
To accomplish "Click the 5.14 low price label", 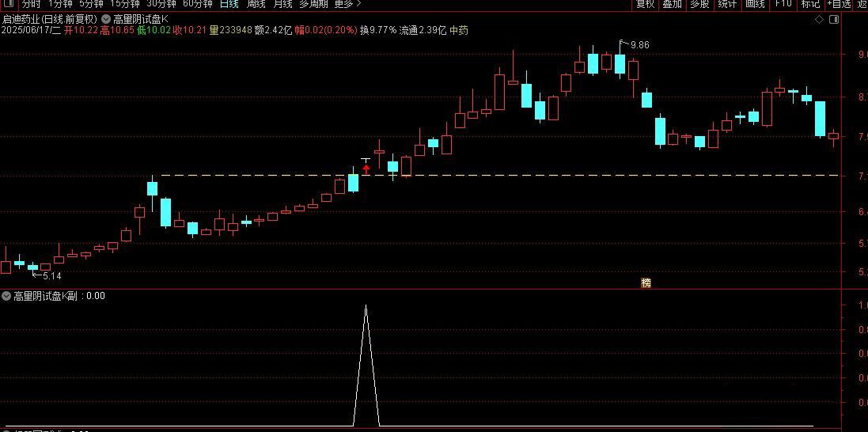I will coord(52,275).
